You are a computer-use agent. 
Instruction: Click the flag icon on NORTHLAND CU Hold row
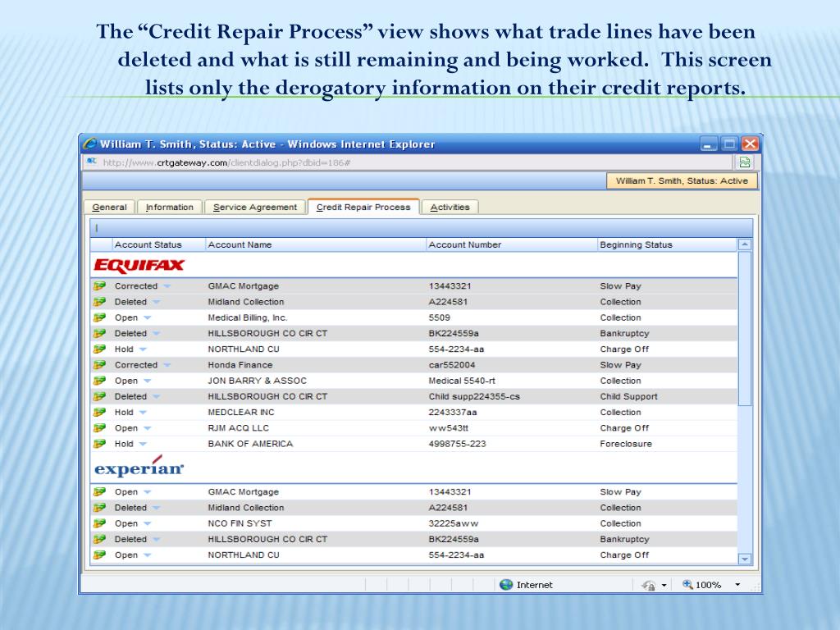(99, 349)
